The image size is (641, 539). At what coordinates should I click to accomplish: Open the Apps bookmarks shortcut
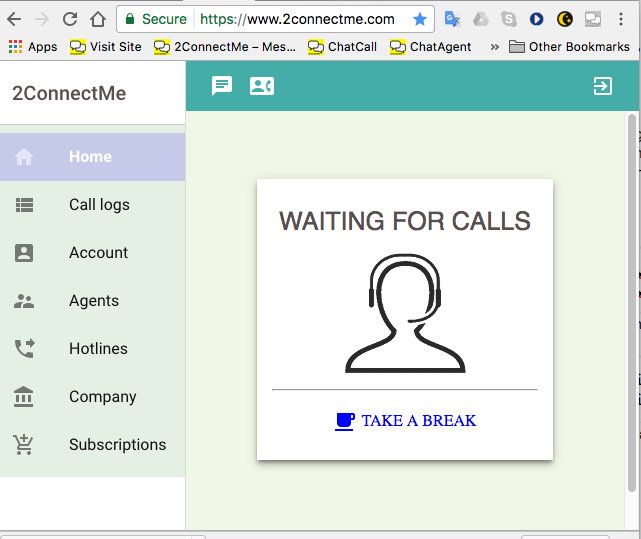pyautogui.click(x=33, y=47)
